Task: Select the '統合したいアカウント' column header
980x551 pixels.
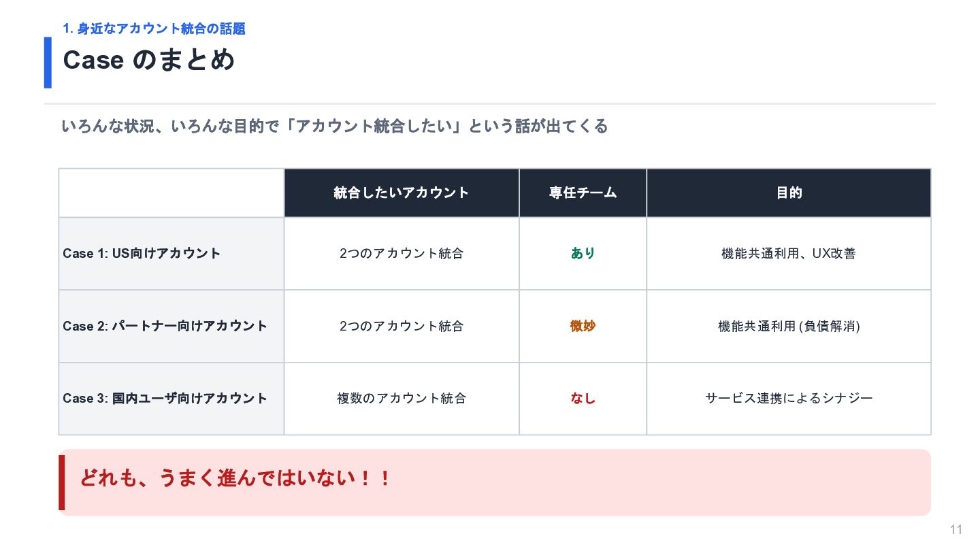Action: tap(402, 193)
